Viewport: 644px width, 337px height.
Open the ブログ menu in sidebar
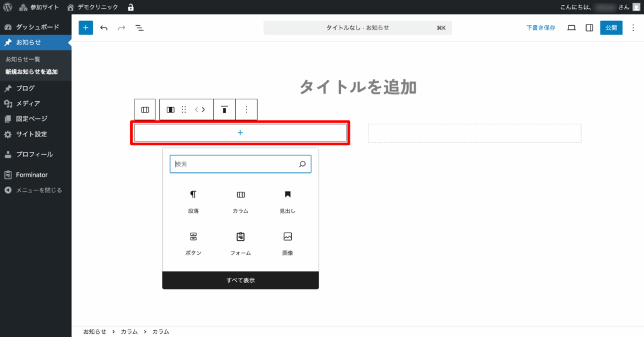point(26,88)
